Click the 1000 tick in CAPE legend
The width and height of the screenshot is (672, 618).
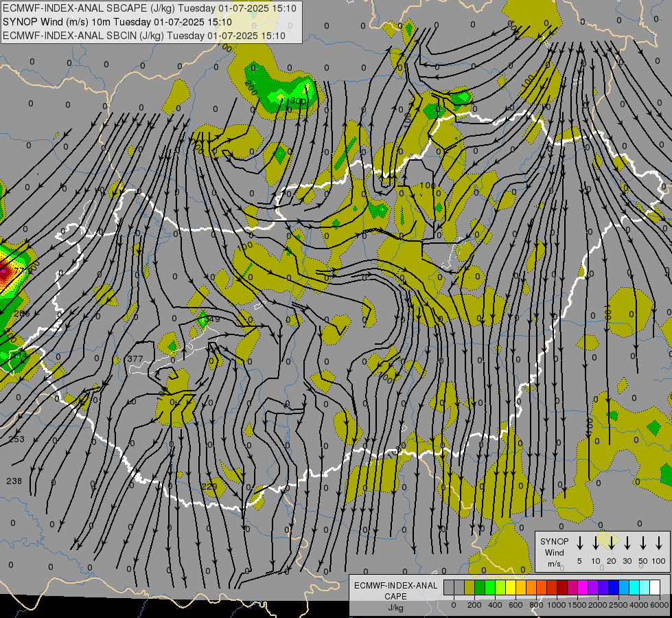click(x=556, y=605)
